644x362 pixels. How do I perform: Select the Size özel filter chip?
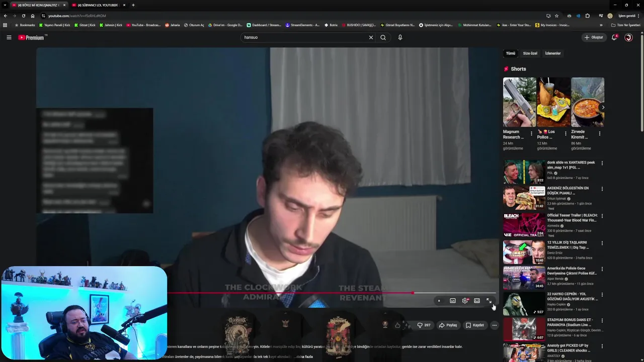530,53
